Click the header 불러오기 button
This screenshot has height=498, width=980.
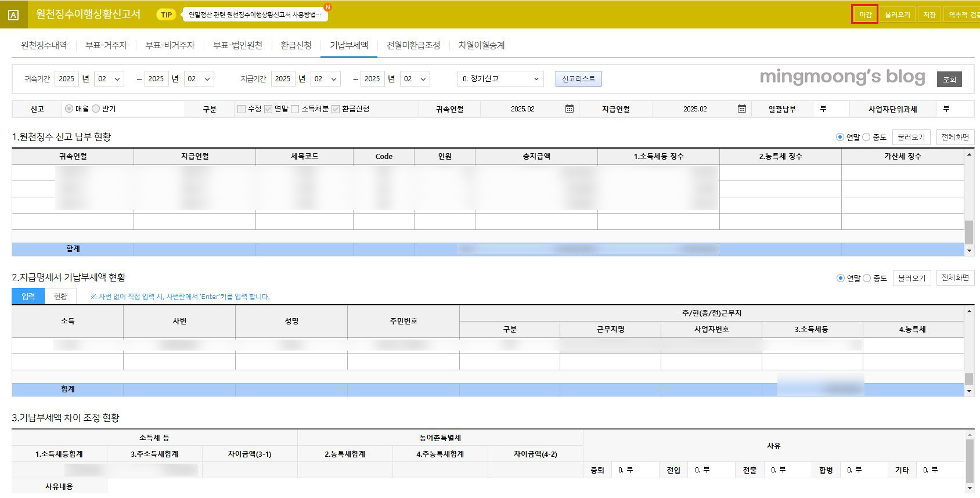click(897, 15)
